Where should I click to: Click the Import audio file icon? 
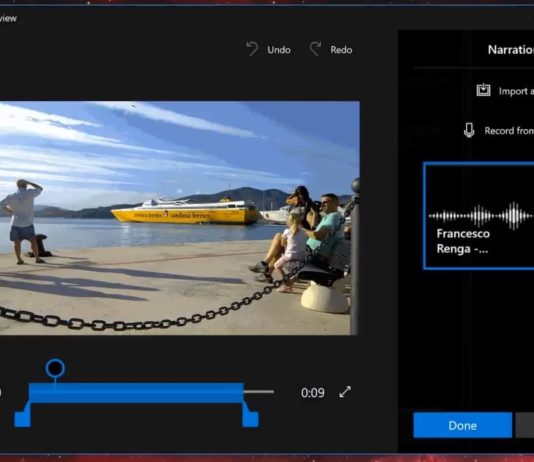483,90
